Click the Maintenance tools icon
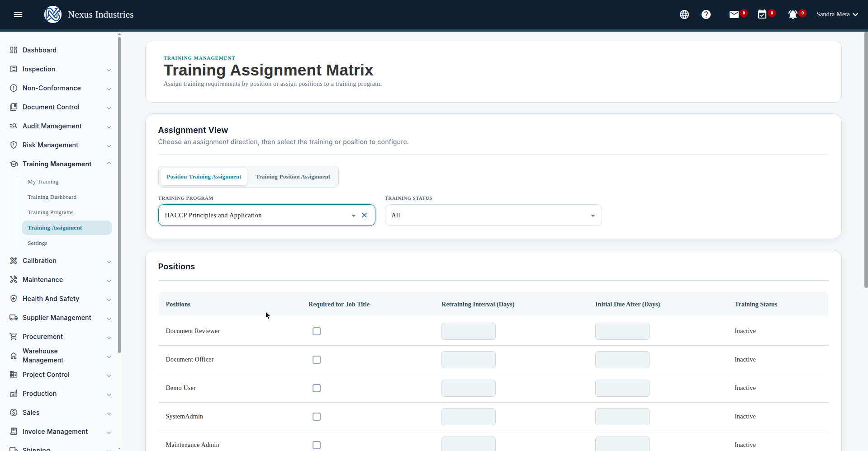Screen dimensions: 868x451 click(14, 280)
